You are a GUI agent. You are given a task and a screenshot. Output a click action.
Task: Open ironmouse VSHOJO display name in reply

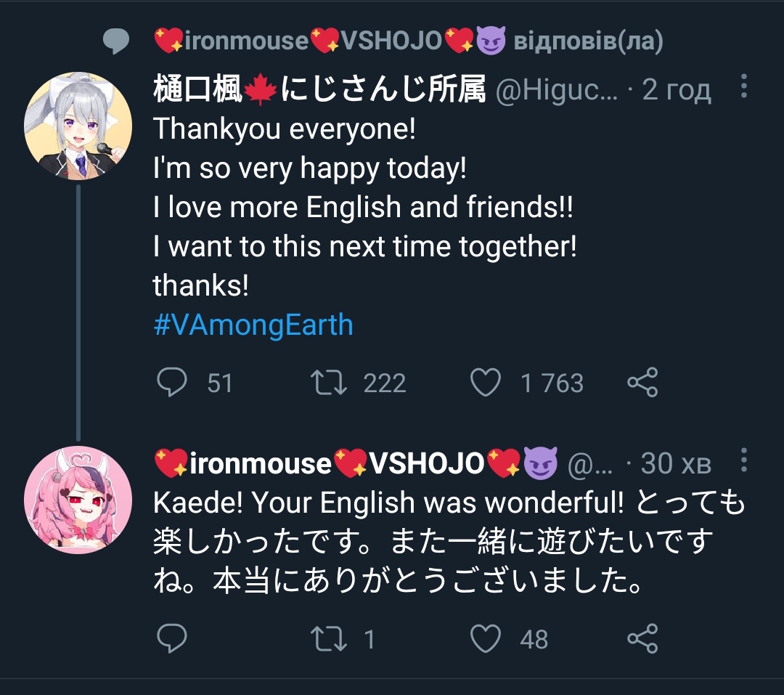tap(356, 463)
